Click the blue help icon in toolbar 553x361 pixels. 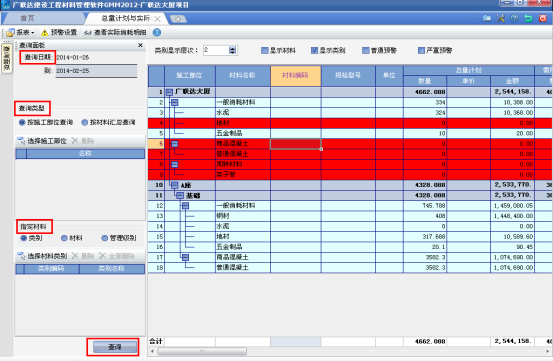pyautogui.click(x=157, y=32)
